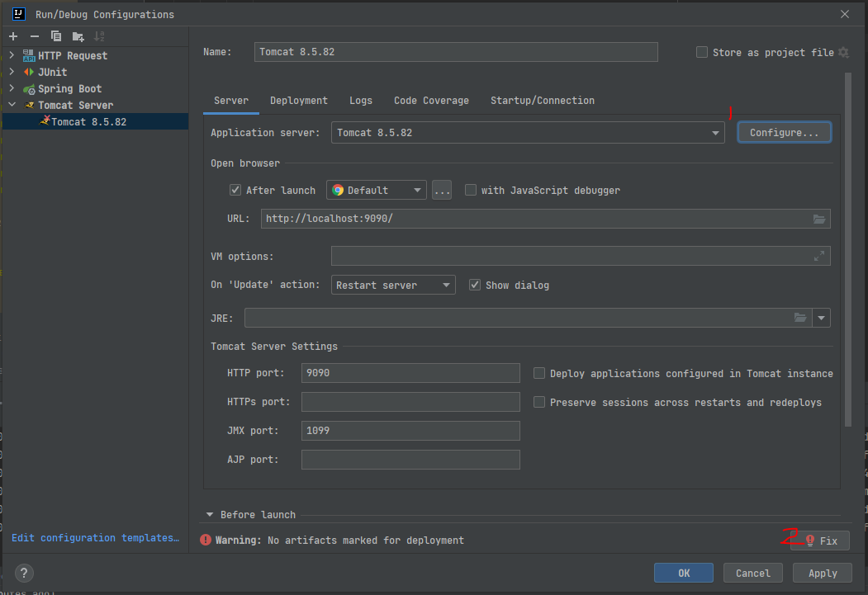
Task: Switch to the Server tab
Action: coord(231,101)
